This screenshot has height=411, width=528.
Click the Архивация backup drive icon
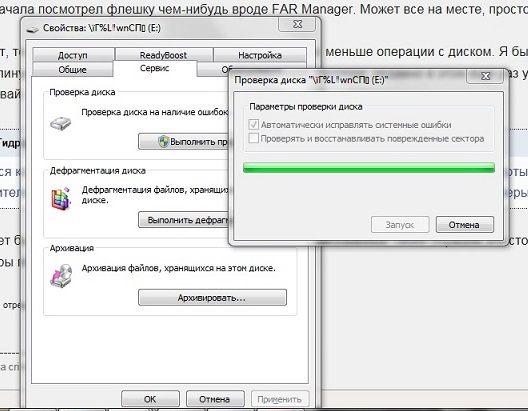pyautogui.click(x=61, y=276)
